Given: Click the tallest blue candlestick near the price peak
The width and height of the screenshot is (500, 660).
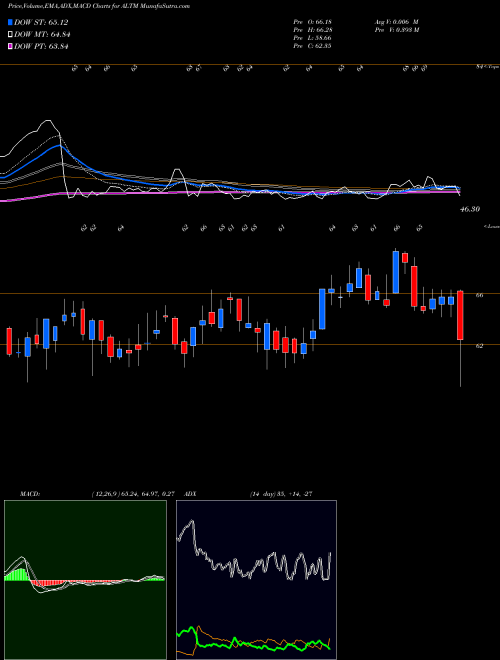Looking at the screenshot, I should [x=396, y=272].
